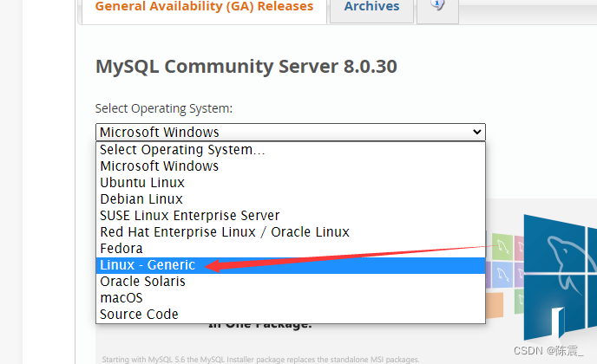Click the Select Operating System: label
The image size is (597, 364).
click(164, 109)
